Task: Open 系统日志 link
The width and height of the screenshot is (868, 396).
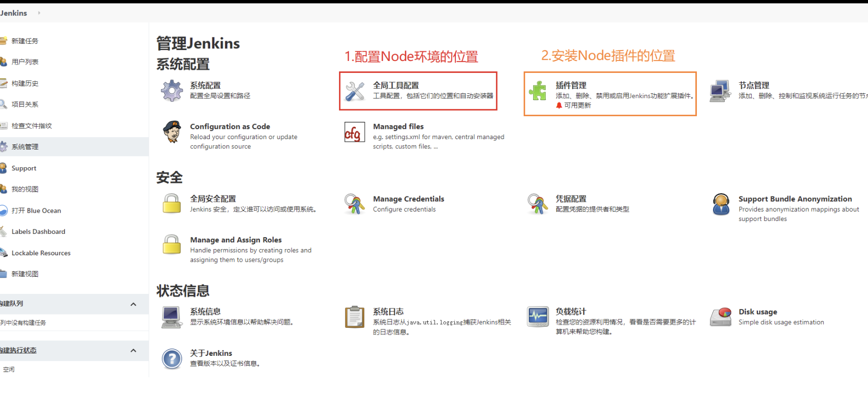Action: pyautogui.click(x=388, y=312)
